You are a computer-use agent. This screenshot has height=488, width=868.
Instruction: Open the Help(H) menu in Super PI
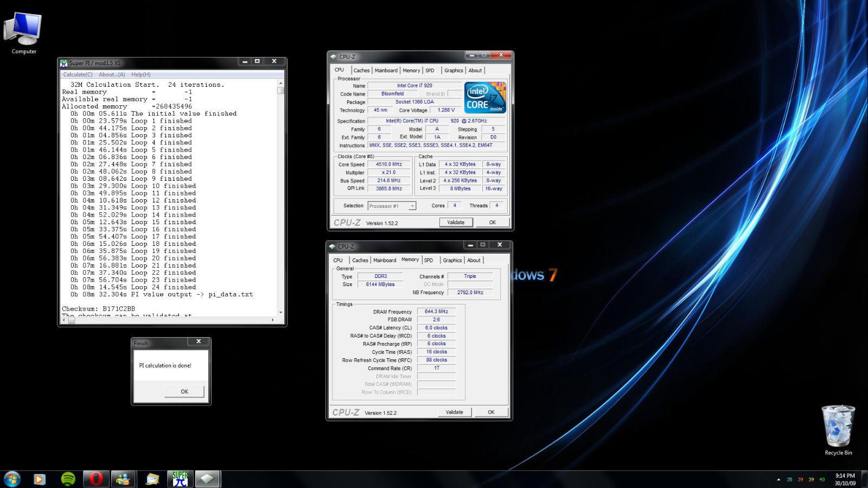(x=141, y=74)
